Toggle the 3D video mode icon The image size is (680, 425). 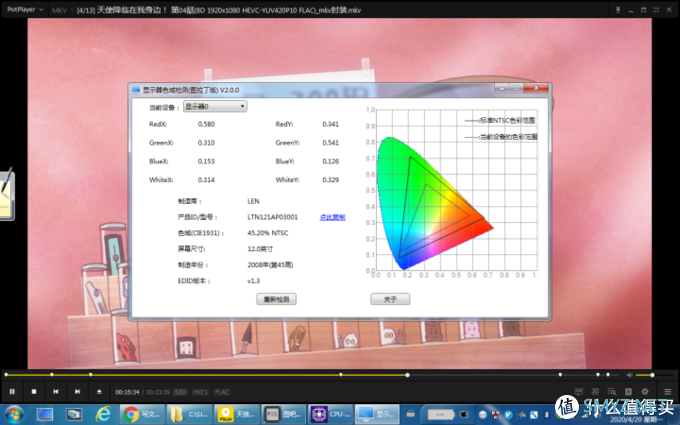[x=595, y=392]
